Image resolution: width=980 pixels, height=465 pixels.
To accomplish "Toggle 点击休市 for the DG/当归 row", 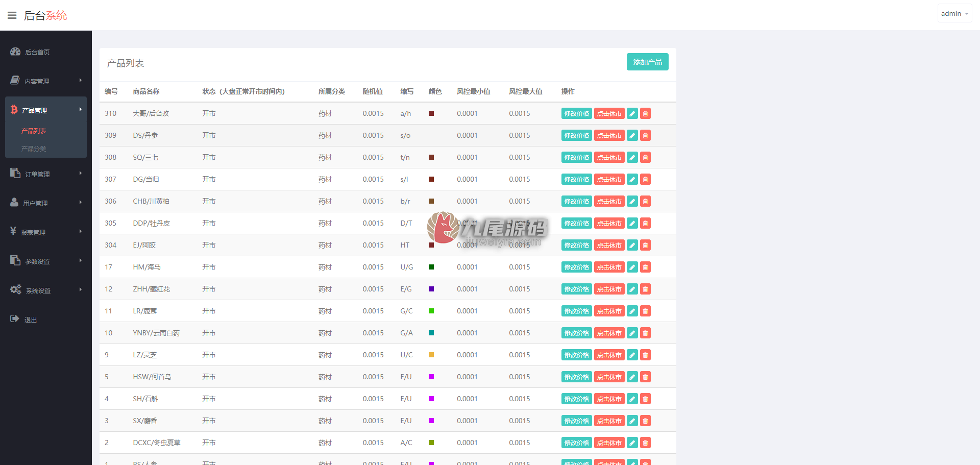I will [x=609, y=179].
